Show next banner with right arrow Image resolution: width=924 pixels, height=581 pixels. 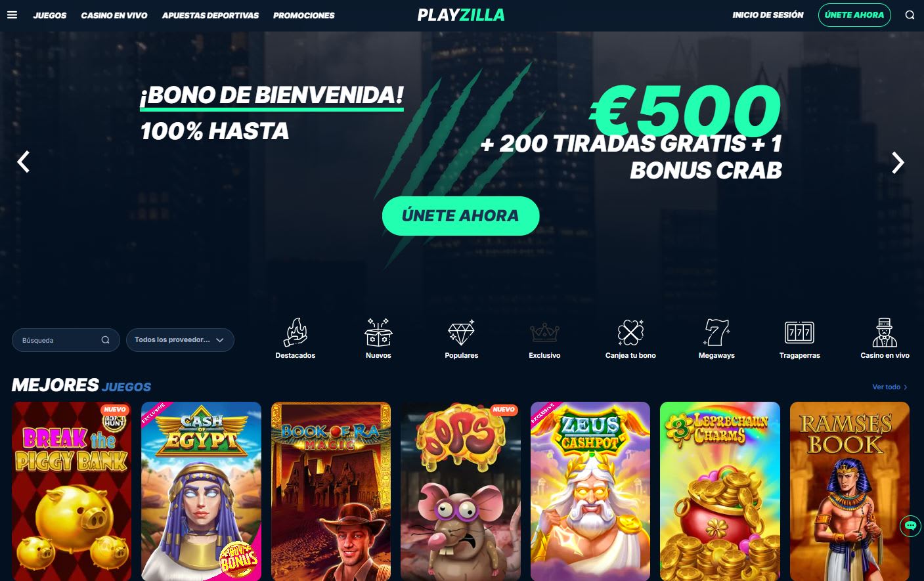[898, 162]
